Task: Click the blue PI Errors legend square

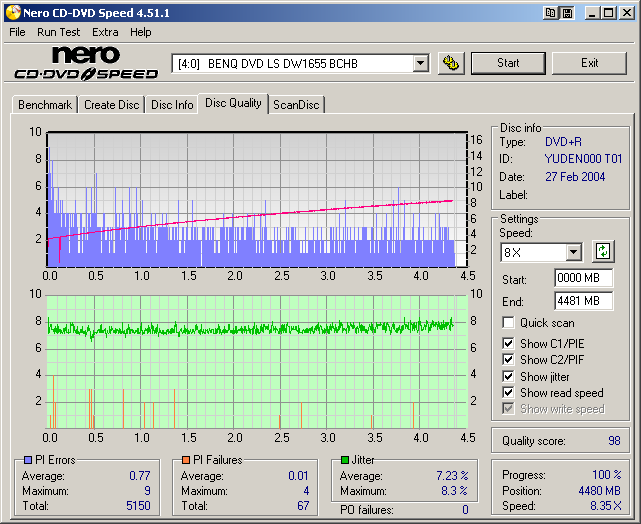Action: point(28,460)
